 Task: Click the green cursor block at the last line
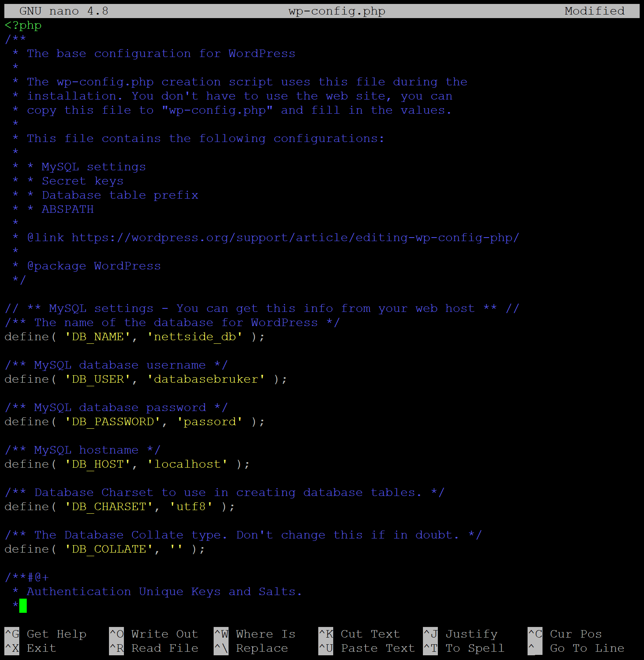tap(23, 606)
